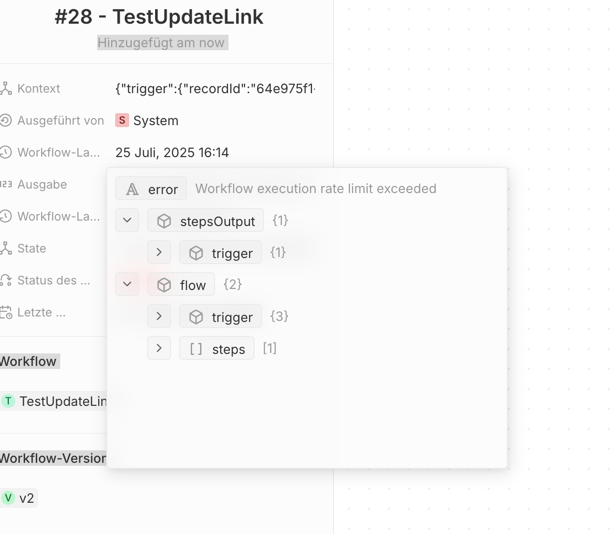Collapse the stepsOutput node chevron
This screenshot has height=534, width=613.
127,220
